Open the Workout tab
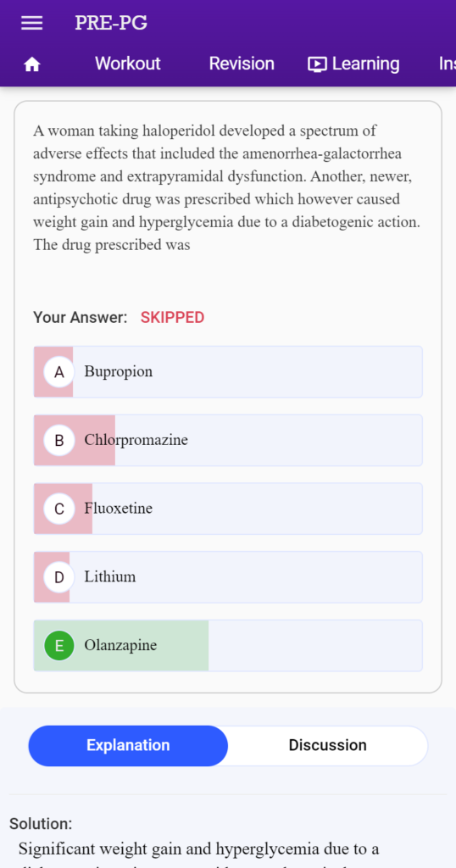Screen dimensions: 456x868 point(128,64)
